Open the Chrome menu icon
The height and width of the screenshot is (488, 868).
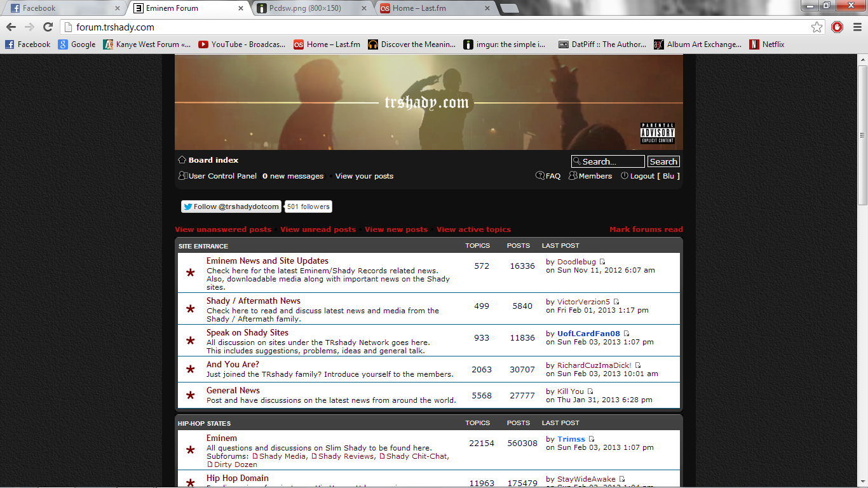tap(856, 27)
